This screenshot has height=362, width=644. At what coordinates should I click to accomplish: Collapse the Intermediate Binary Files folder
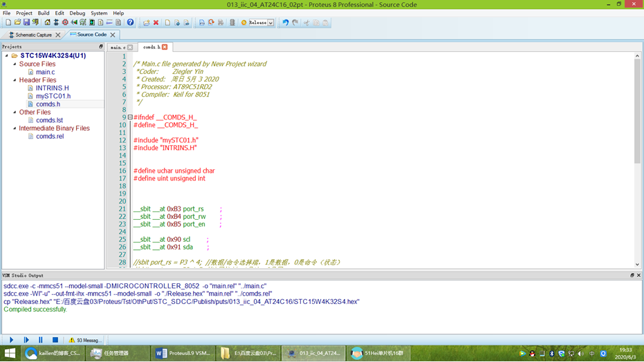point(15,128)
